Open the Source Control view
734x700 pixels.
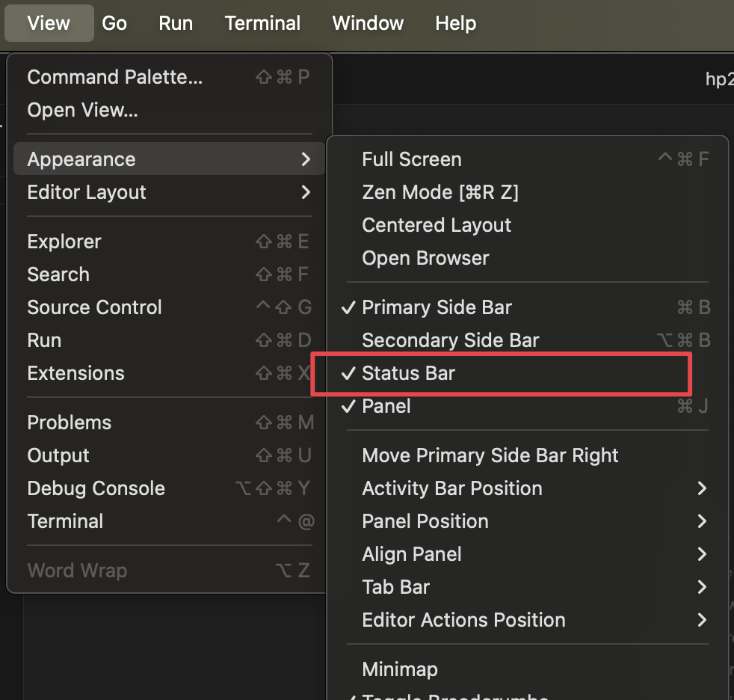pos(94,307)
